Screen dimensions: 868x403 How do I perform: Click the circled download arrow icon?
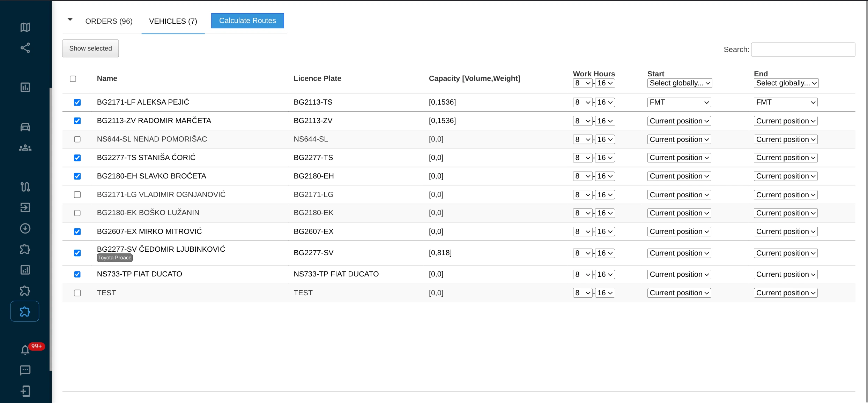click(x=25, y=229)
